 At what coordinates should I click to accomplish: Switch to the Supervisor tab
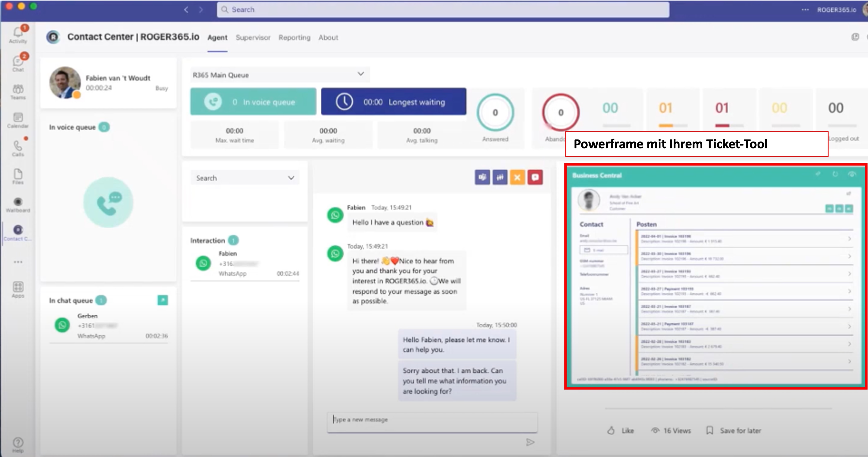(x=253, y=37)
